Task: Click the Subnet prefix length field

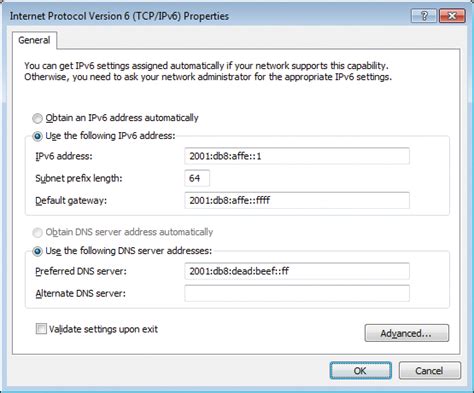Action: click(x=197, y=178)
